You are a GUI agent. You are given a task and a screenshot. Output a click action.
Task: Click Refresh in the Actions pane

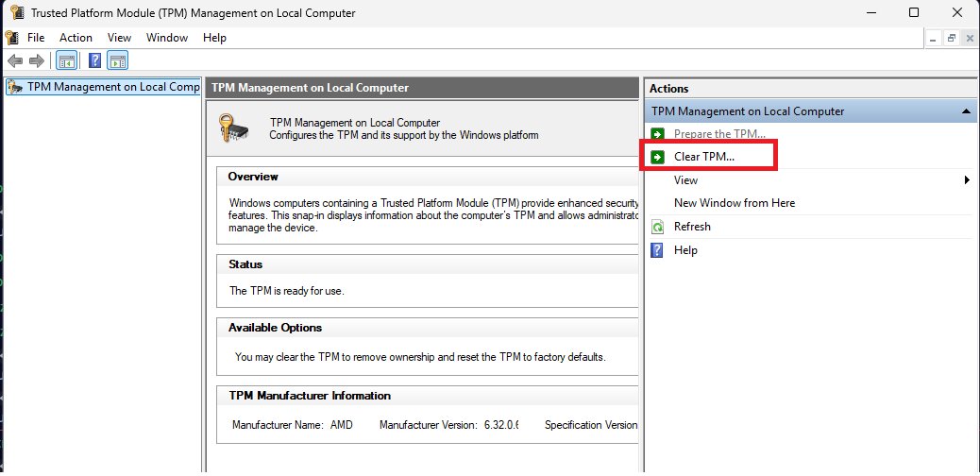click(692, 227)
